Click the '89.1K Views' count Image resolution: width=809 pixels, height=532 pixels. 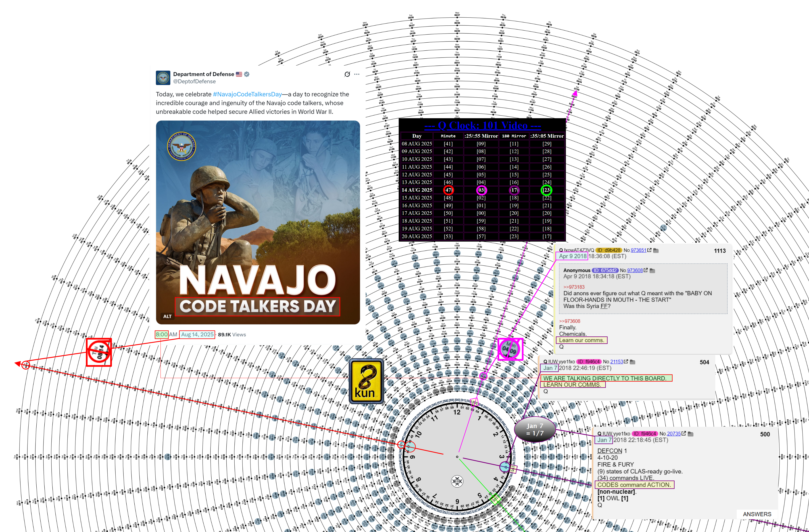(232, 335)
